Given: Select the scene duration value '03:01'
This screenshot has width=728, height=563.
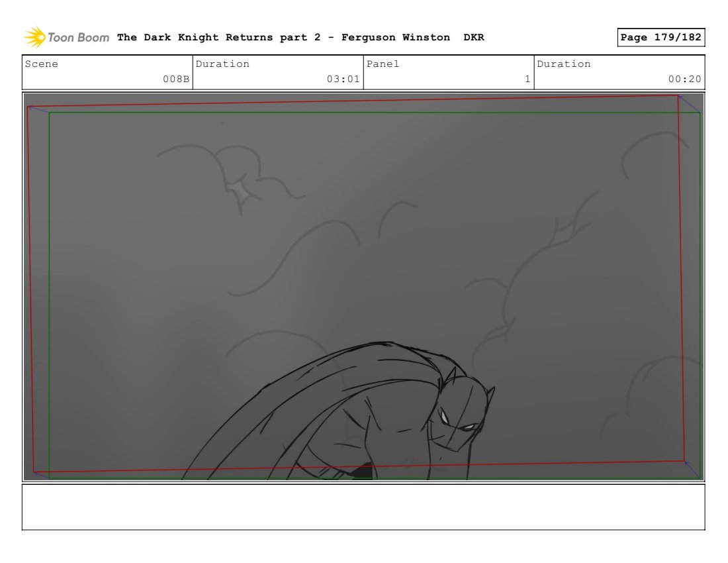Looking at the screenshot, I should (343, 79).
